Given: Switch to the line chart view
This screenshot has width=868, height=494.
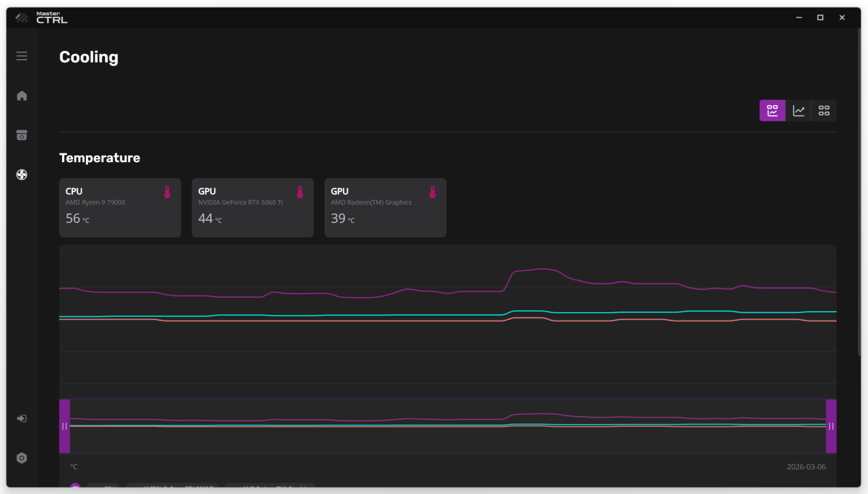Looking at the screenshot, I should [798, 110].
